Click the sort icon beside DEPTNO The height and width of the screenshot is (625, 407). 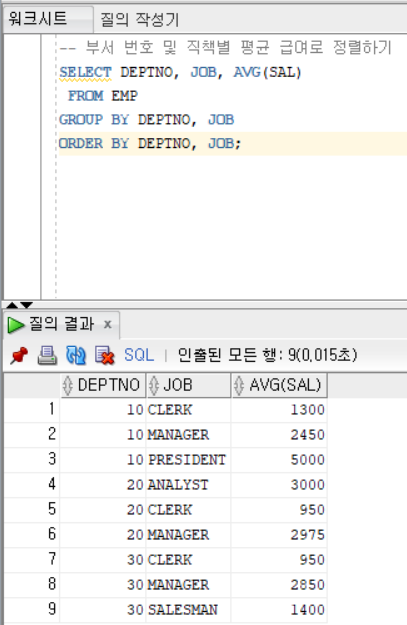[68, 385]
